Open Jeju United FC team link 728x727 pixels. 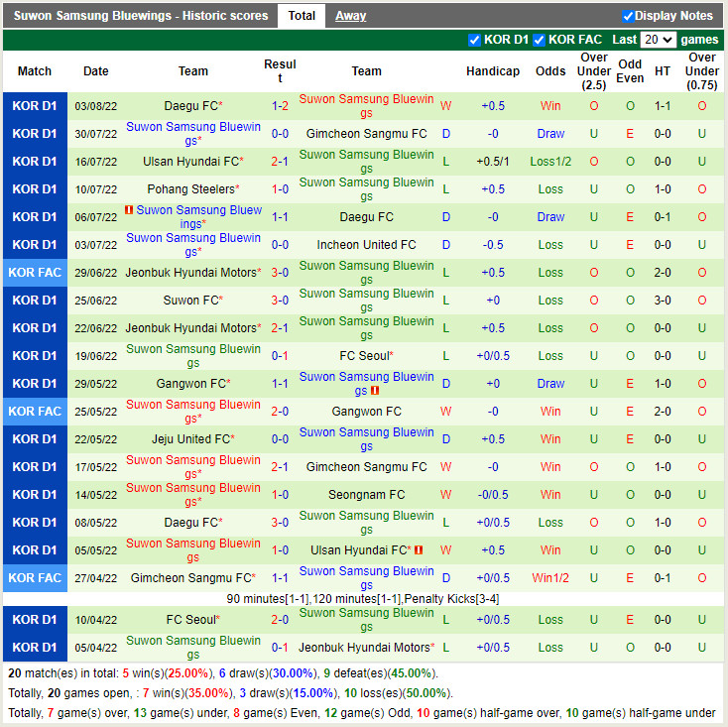190,439
